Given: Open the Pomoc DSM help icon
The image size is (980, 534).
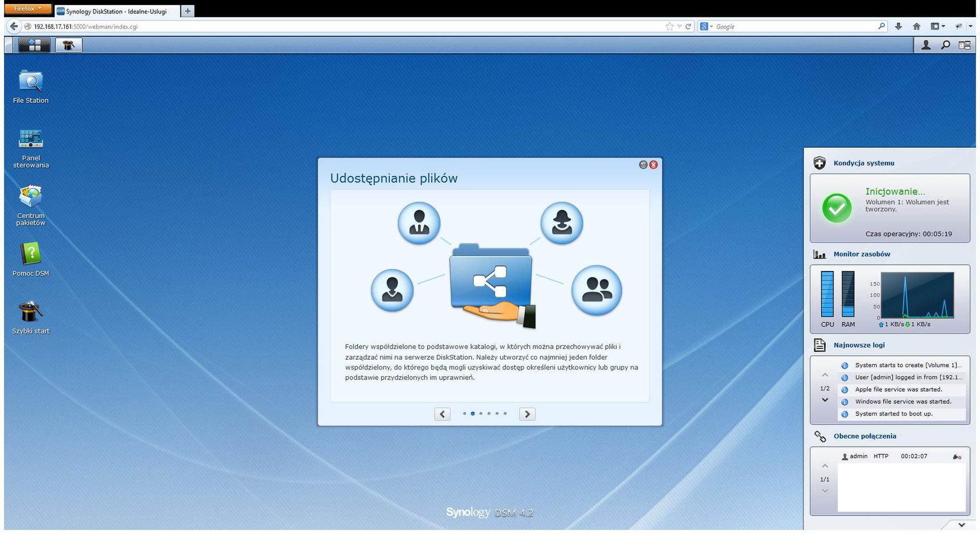Looking at the screenshot, I should click(31, 259).
